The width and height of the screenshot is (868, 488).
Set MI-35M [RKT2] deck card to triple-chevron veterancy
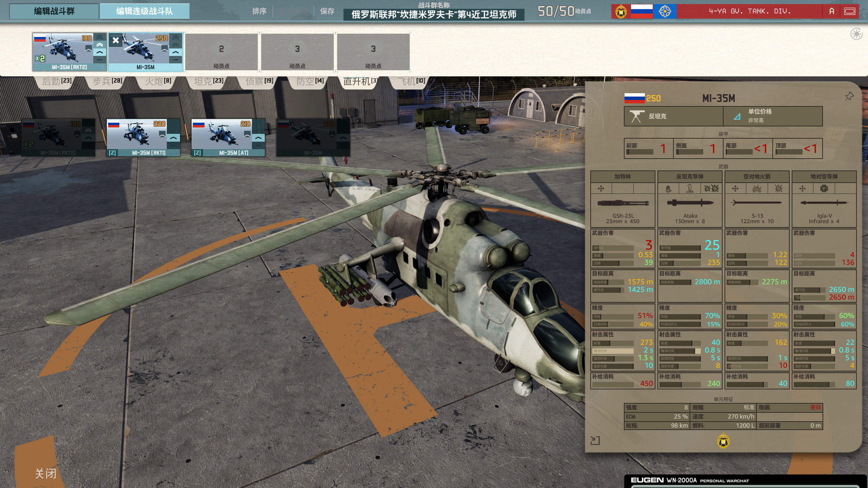(x=100, y=38)
